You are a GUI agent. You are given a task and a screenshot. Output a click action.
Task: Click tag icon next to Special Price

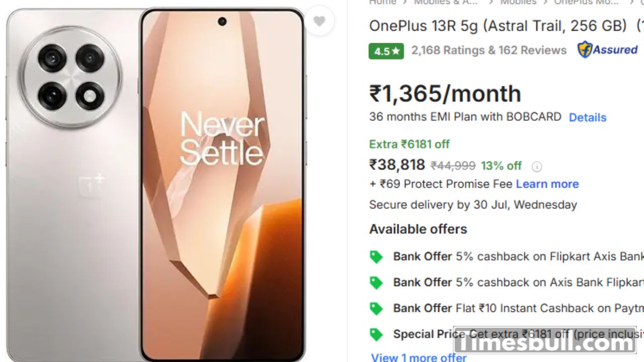[x=376, y=334]
